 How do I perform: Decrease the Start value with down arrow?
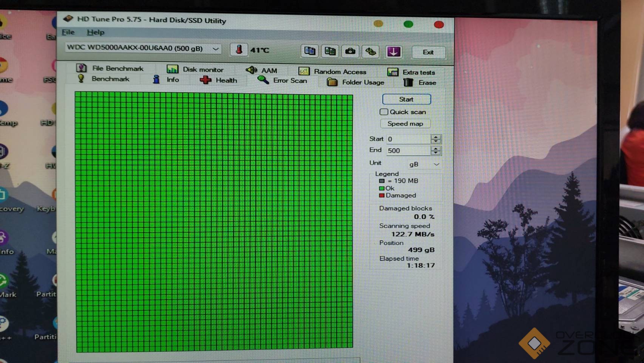click(x=436, y=141)
